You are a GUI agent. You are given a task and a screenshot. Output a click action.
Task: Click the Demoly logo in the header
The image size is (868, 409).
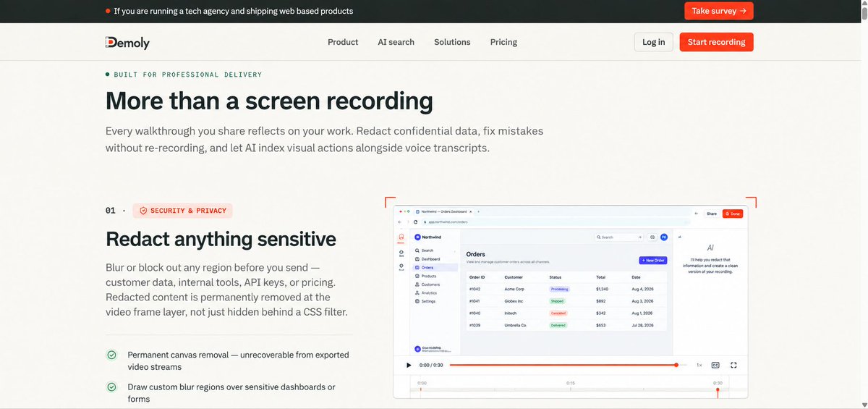[x=127, y=42]
